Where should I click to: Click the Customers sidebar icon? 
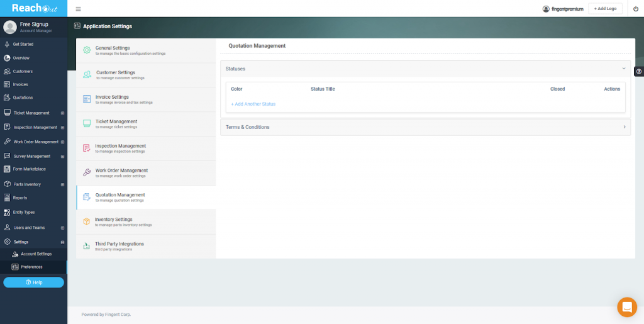coord(6,71)
